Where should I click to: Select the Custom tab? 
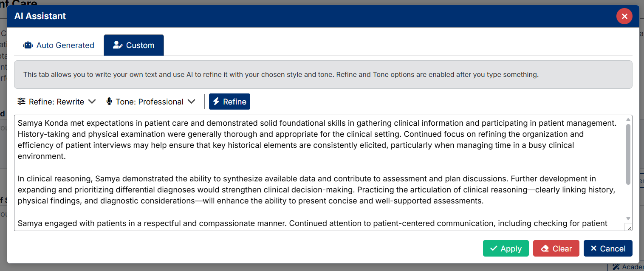click(134, 45)
